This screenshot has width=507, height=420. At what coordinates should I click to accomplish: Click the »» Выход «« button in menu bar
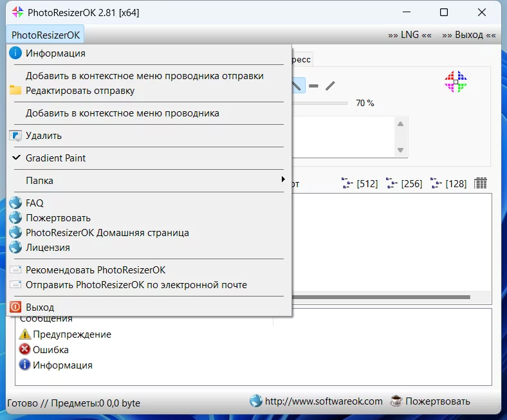tap(469, 35)
